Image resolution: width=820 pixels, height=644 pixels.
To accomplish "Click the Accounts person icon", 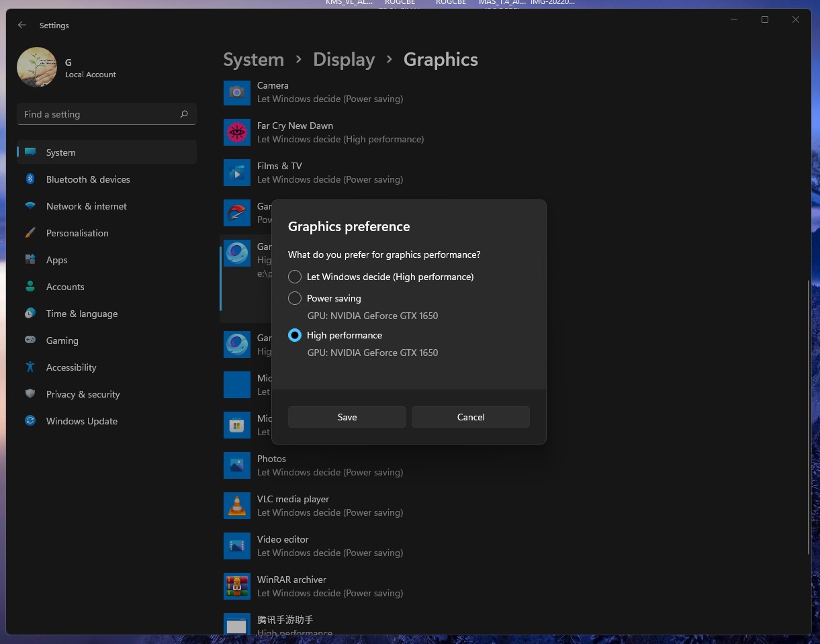I will click(x=30, y=286).
